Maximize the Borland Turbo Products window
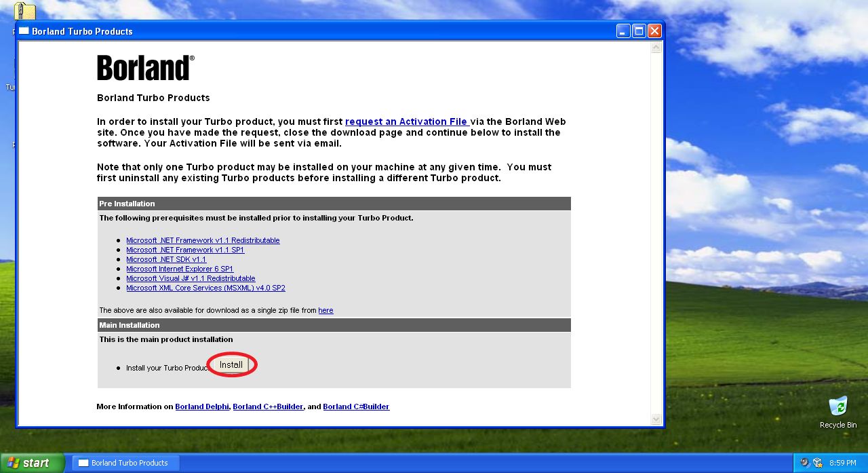Screen dimensions: 868x473 point(639,31)
